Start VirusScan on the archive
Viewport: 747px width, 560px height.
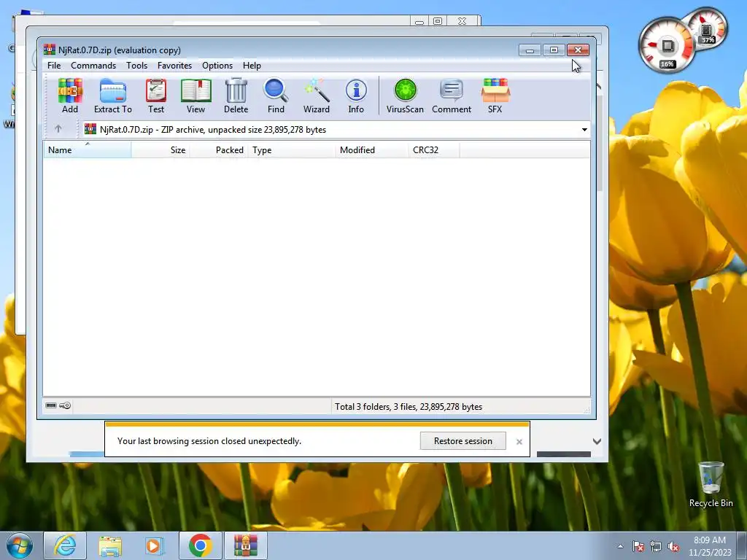(x=405, y=96)
